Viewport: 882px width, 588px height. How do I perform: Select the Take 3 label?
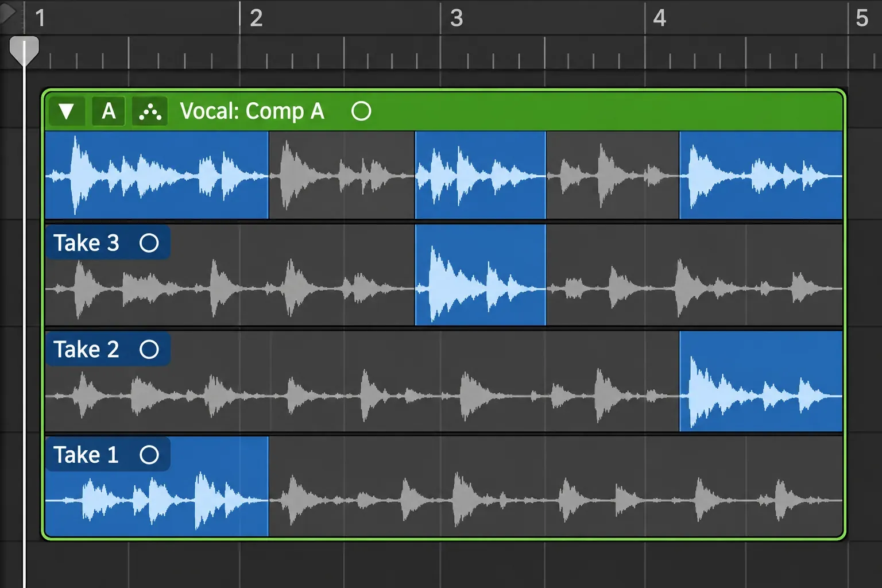(87, 243)
